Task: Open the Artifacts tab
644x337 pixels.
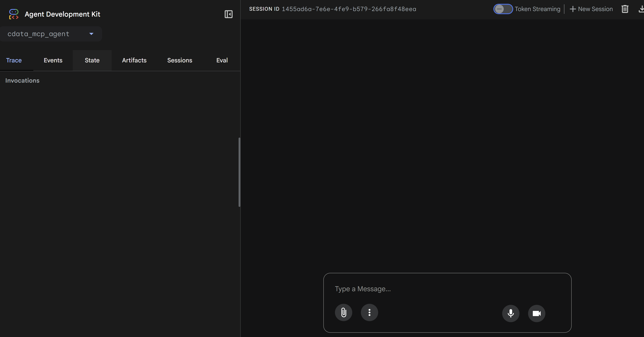Action: click(x=134, y=60)
